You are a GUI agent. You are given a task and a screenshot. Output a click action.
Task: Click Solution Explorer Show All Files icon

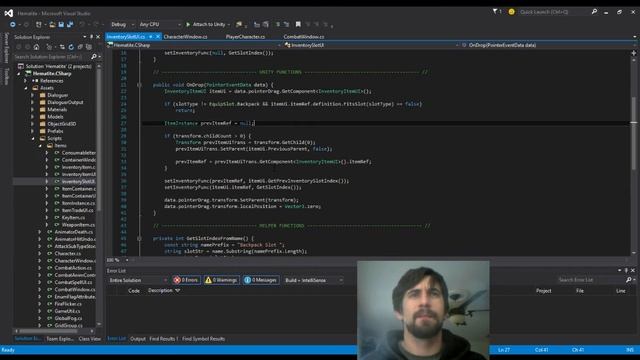pos(89,47)
